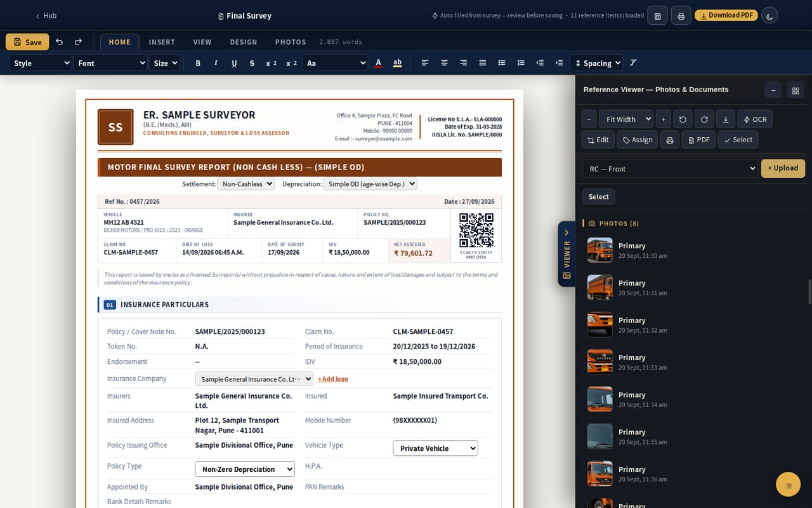Click the +Add logo link
This screenshot has height=508, width=812.
coord(333,378)
